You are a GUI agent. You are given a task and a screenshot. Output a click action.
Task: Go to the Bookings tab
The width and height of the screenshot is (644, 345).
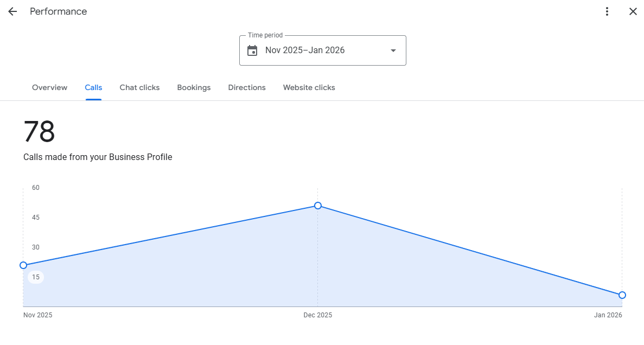click(x=194, y=87)
